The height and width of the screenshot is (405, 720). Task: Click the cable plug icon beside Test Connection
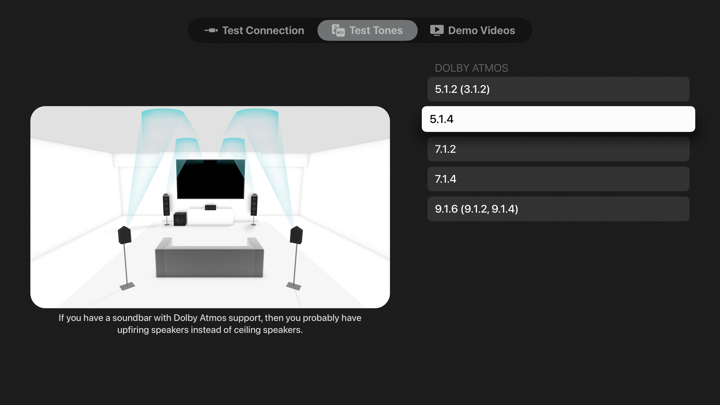point(211,30)
